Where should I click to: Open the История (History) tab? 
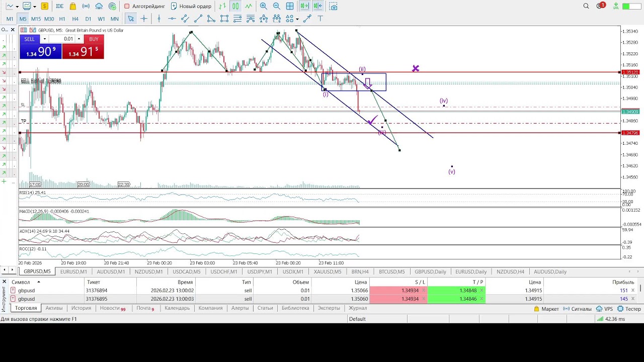pyautogui.click(x=81, y=308)
